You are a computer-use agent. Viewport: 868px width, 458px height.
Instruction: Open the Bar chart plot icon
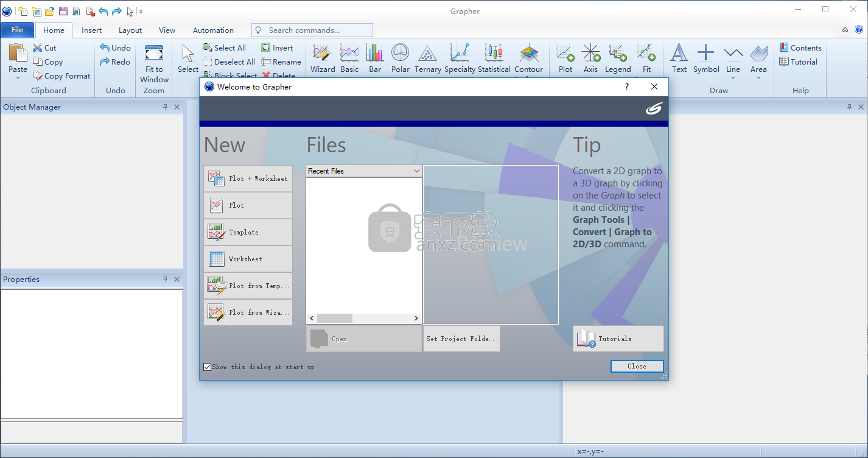tap(375, 53)
